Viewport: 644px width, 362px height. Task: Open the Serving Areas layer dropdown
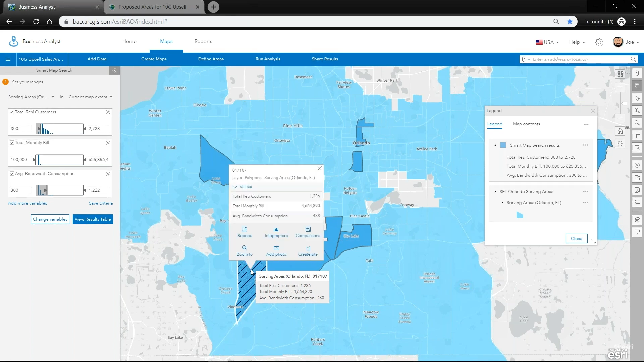(x=32, y=97)
